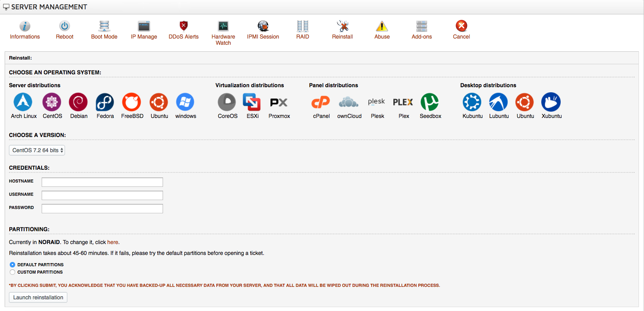This screenshot has height=311, width=644.
Task: Select the Proxmox virtualization distribution
Action: (x=279, y=102)
